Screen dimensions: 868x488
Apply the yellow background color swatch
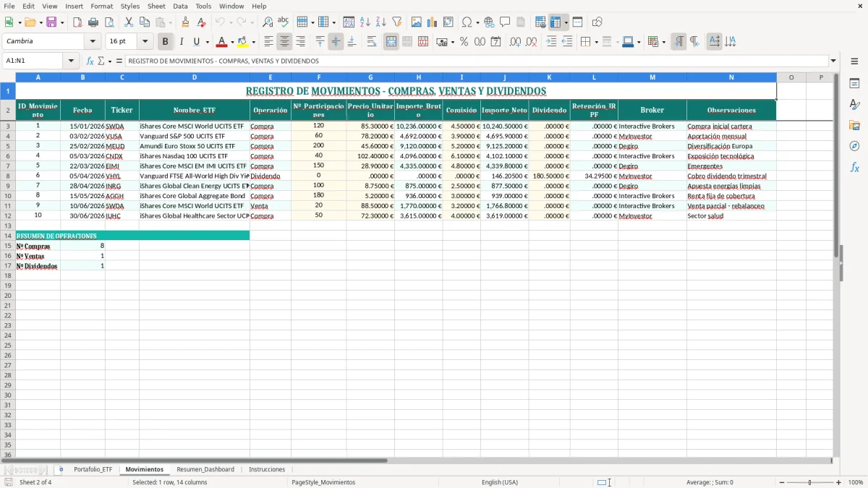tap(243, 42)
